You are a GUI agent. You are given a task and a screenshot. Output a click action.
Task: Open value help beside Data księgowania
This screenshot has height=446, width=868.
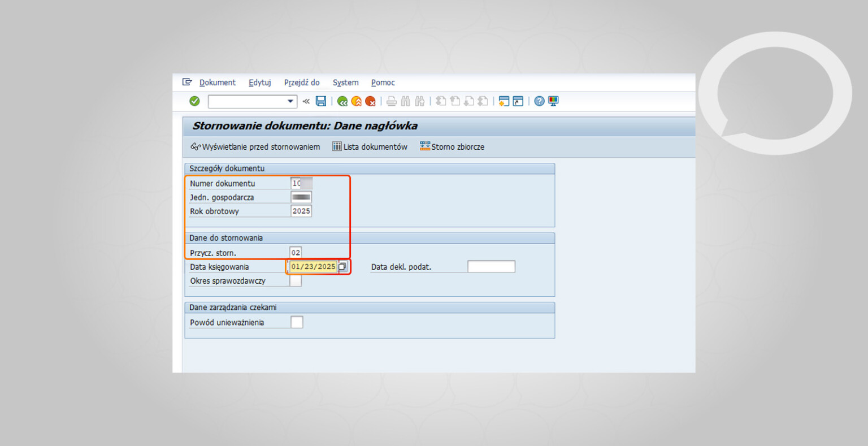point(342,267)
